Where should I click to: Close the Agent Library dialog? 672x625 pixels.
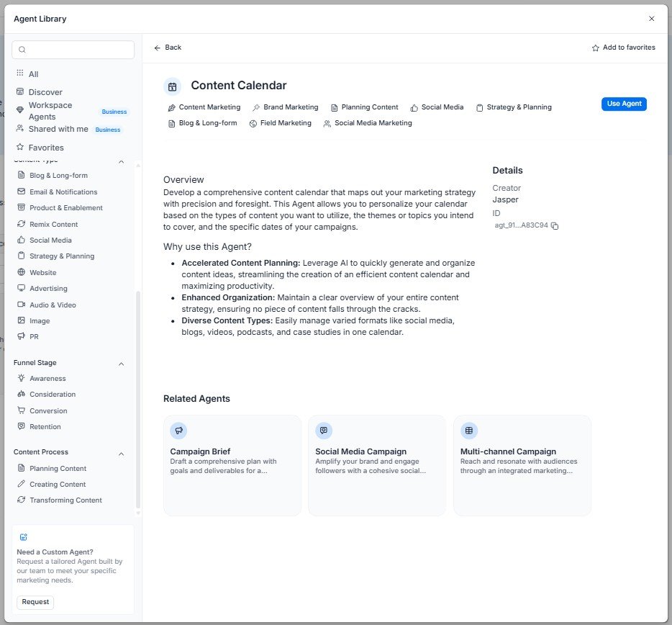651,19
